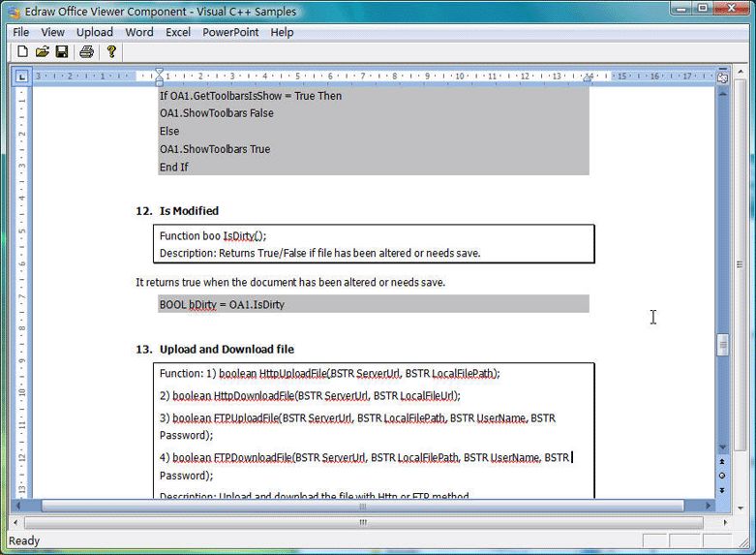The image size is (756, 555).
Task: Open the View menu
Action: tap(53, 32)
